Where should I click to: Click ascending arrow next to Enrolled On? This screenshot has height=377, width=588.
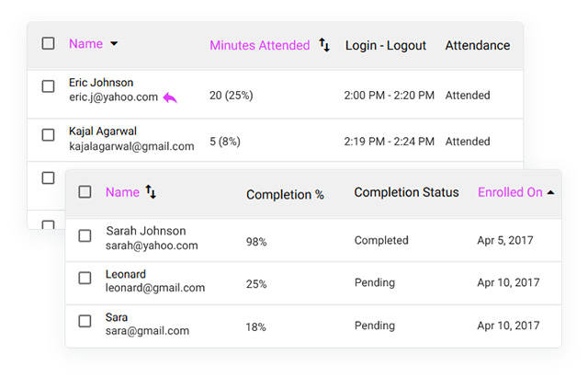click(x=550, y=193)
